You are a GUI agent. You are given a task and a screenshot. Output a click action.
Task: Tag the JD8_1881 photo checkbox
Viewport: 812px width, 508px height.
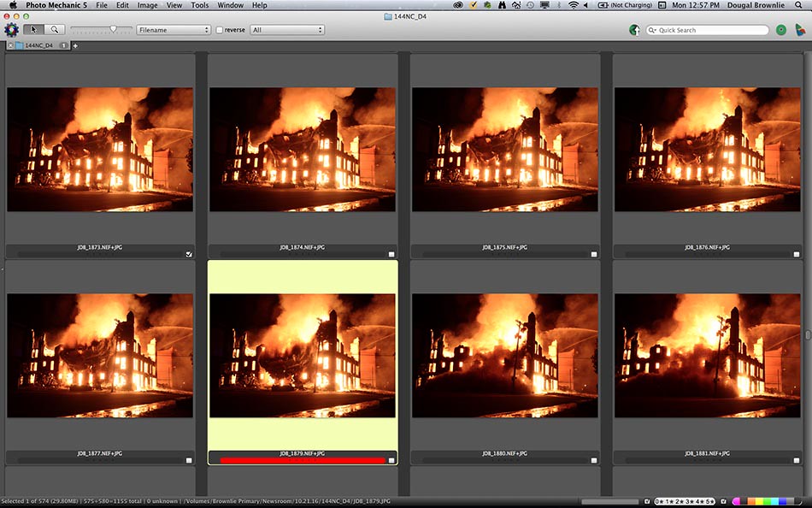click(x=797, y=460)
